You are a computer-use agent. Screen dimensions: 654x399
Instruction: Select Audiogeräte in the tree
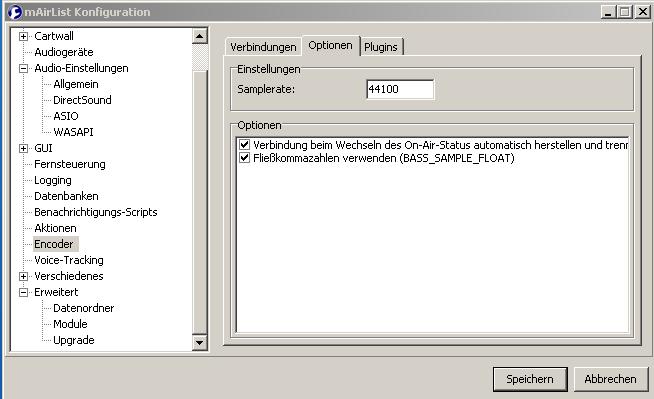(x=64, y=52)
